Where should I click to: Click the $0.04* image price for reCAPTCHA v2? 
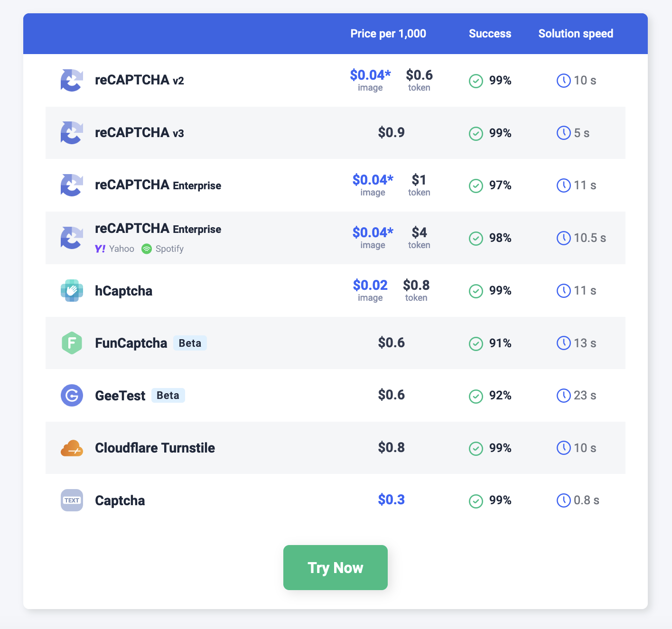coord(370,75)
